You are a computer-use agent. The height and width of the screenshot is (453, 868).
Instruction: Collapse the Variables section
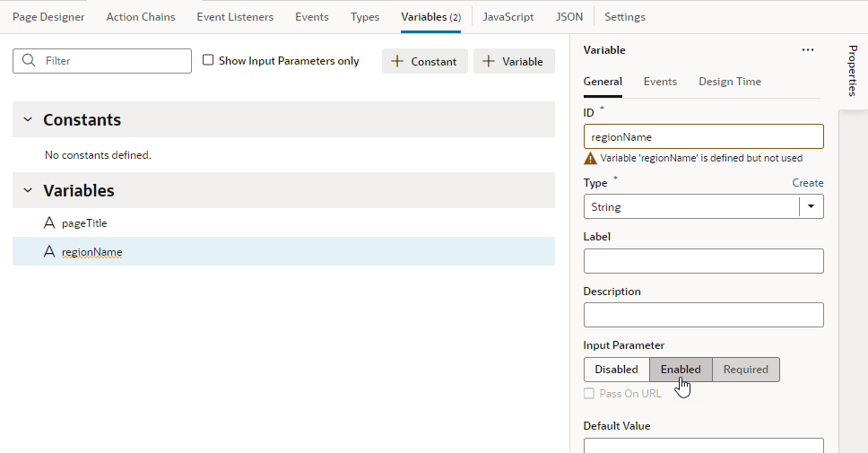tap(27, 190)
